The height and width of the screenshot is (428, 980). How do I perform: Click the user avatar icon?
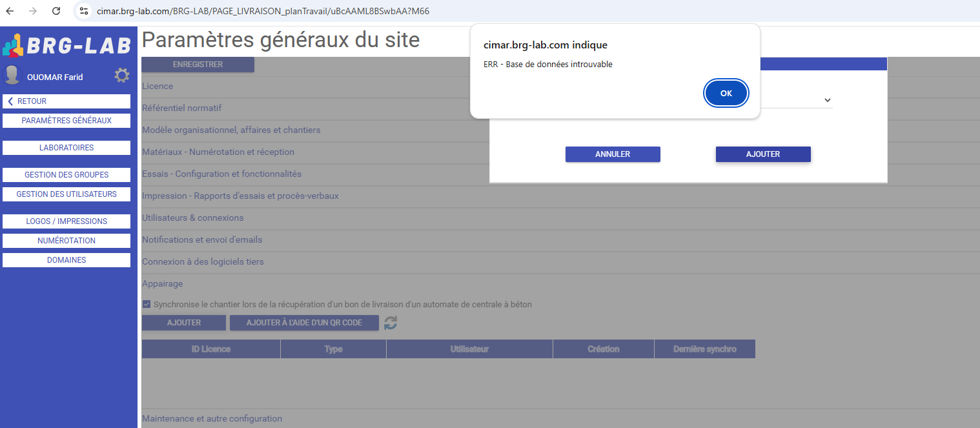point(12,76)
